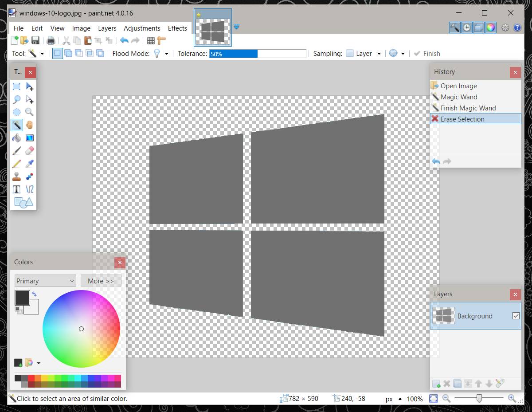
Task: Select the Magic Wand tool
Action: click(17, 125)
